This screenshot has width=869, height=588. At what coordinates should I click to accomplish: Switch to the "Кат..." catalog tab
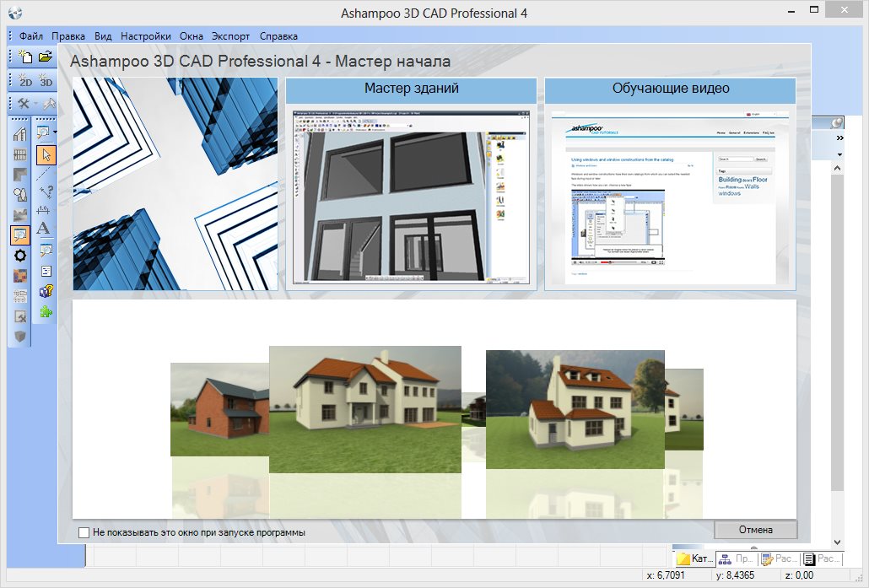click(x=694, y=558)
